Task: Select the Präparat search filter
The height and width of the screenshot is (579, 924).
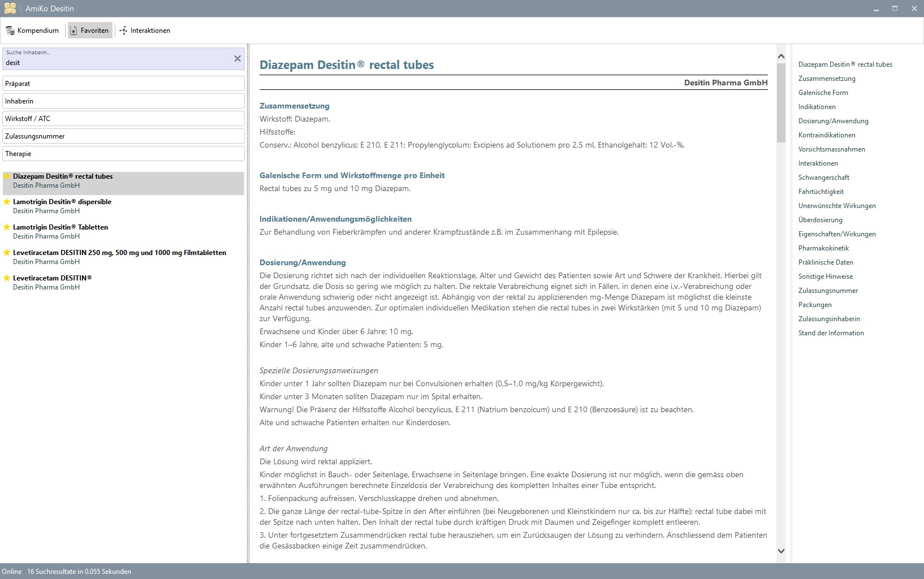Action: point(123,83)
